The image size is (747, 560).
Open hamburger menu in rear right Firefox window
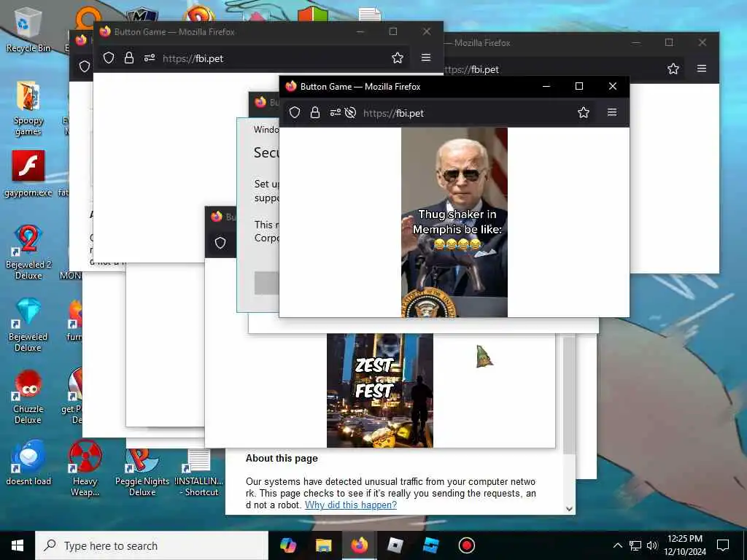[702, 68]
